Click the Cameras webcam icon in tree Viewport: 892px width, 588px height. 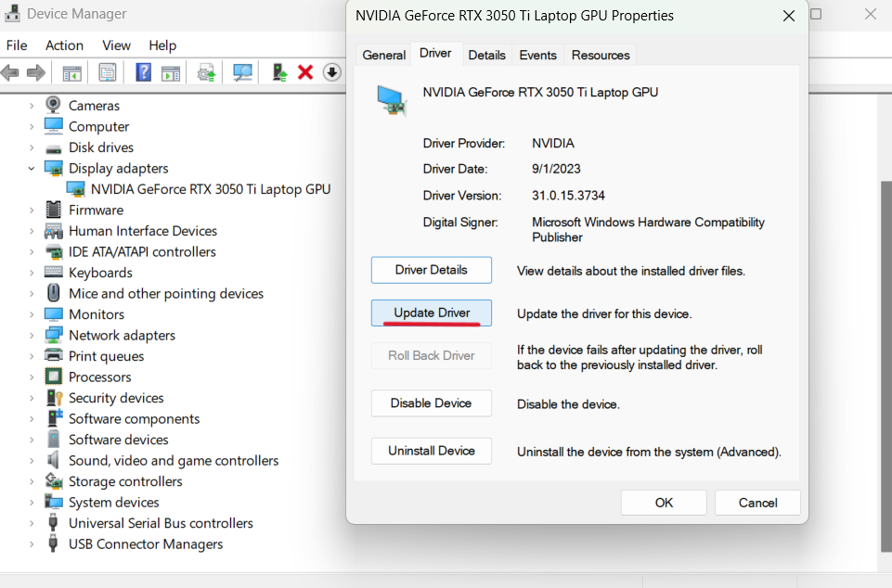point(54,105)
